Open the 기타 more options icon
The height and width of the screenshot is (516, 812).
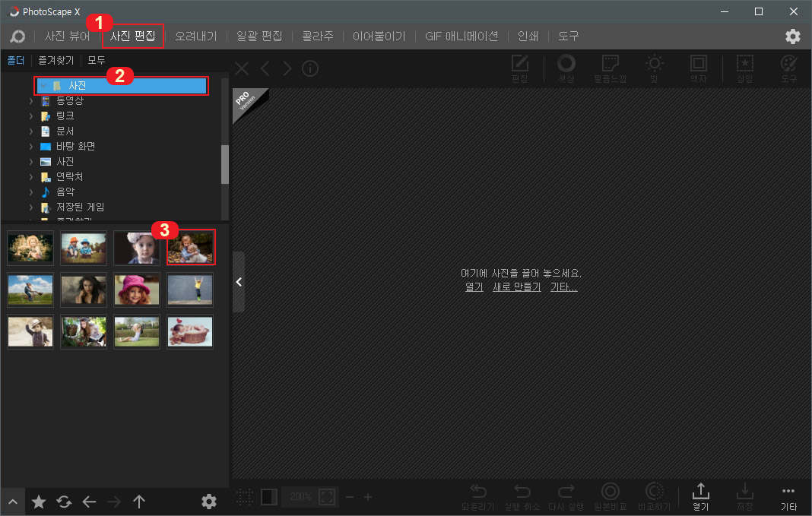coord(788,498)
